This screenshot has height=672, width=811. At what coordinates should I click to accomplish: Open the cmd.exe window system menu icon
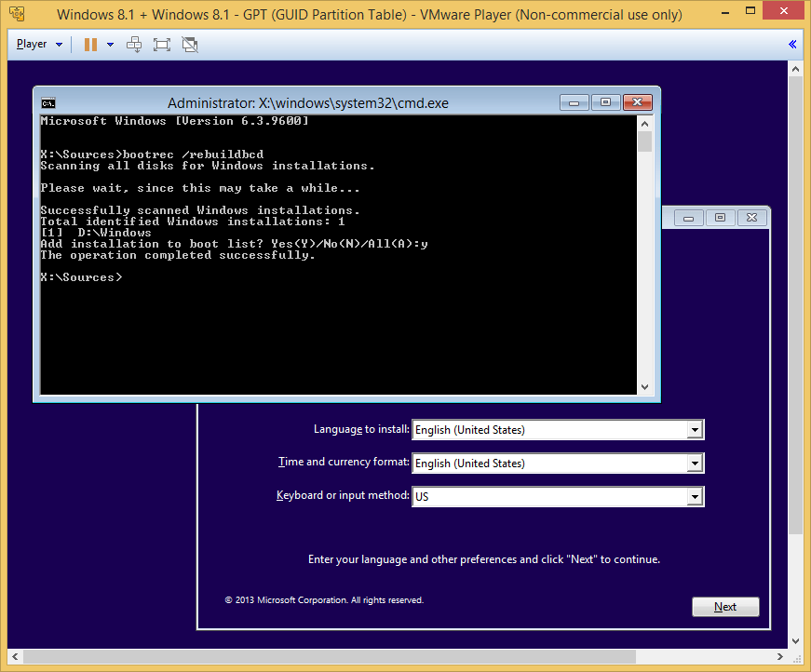coord(48,103)
